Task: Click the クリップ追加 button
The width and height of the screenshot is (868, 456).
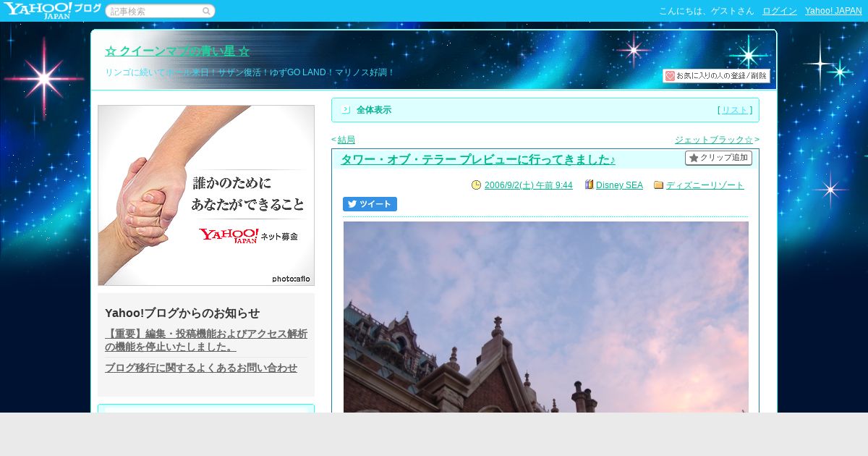Action: [x=718, y=158]
